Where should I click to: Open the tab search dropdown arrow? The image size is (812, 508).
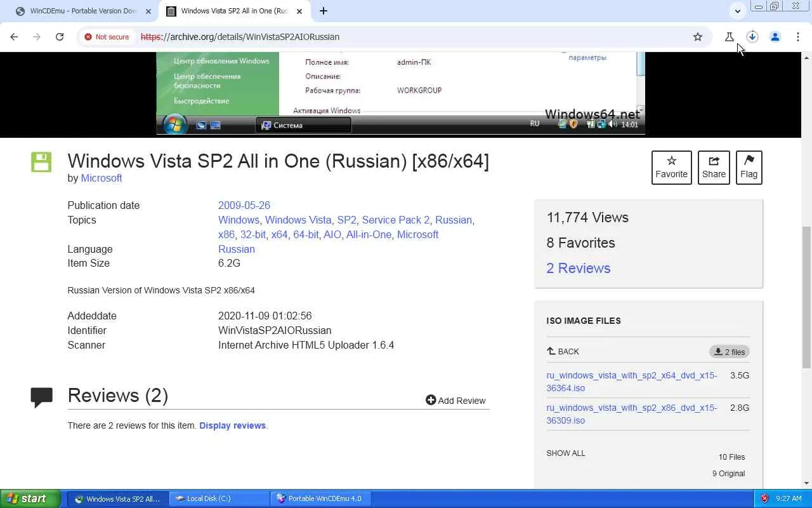[737, 11]
